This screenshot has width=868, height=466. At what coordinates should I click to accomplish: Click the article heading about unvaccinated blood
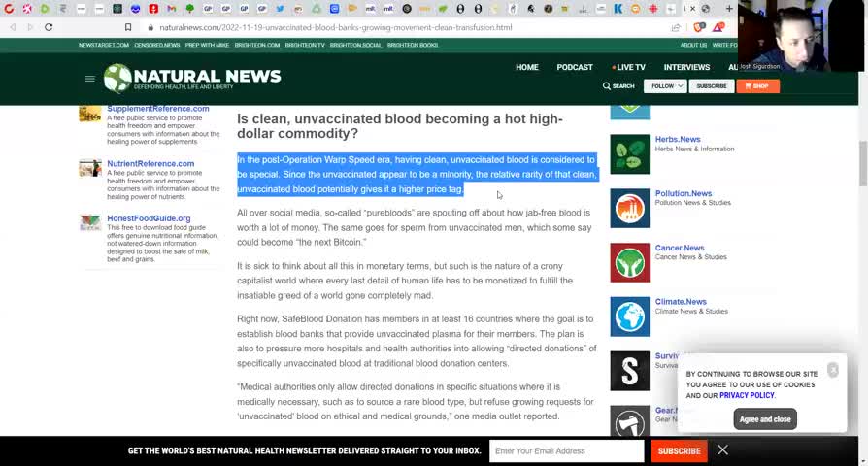[400, 126]
